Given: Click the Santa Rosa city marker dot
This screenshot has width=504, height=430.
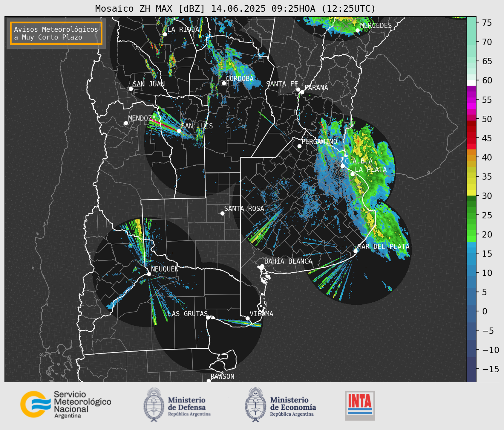Looking at the screenshot, I should pos(222,213).
